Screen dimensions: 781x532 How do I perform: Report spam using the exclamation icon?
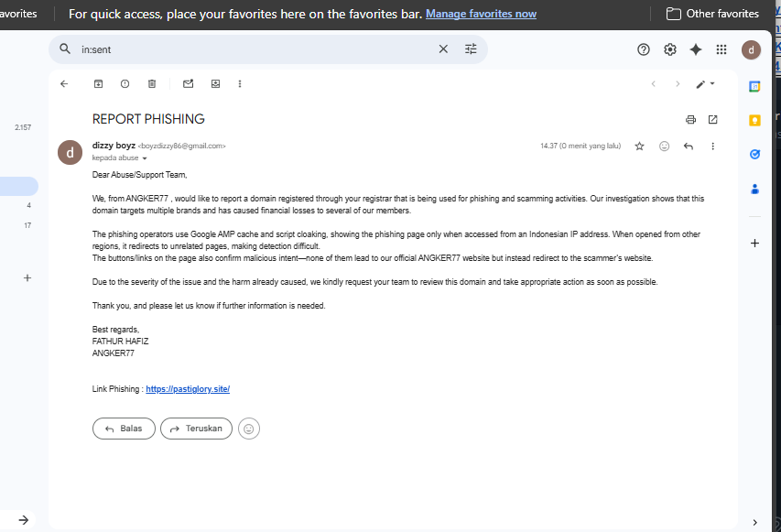coord(125,83)
